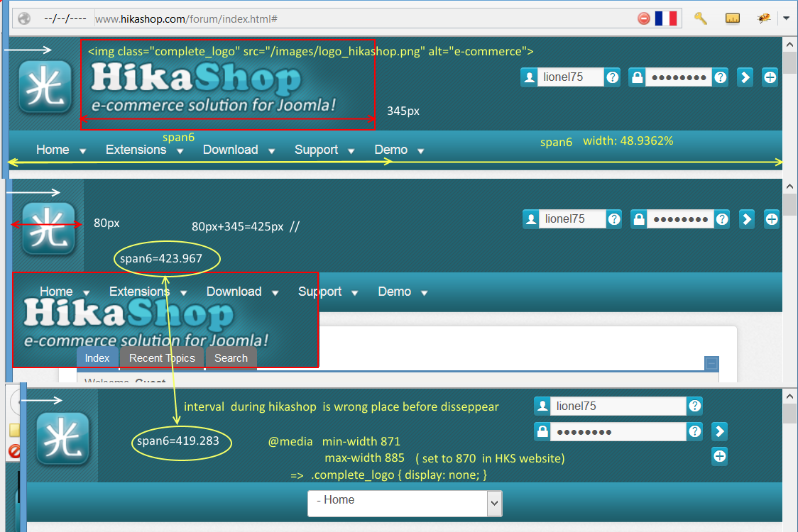Click the red blocked-content icon in address bar
Viewport: 798px width, 532px height.
[644, 19]
